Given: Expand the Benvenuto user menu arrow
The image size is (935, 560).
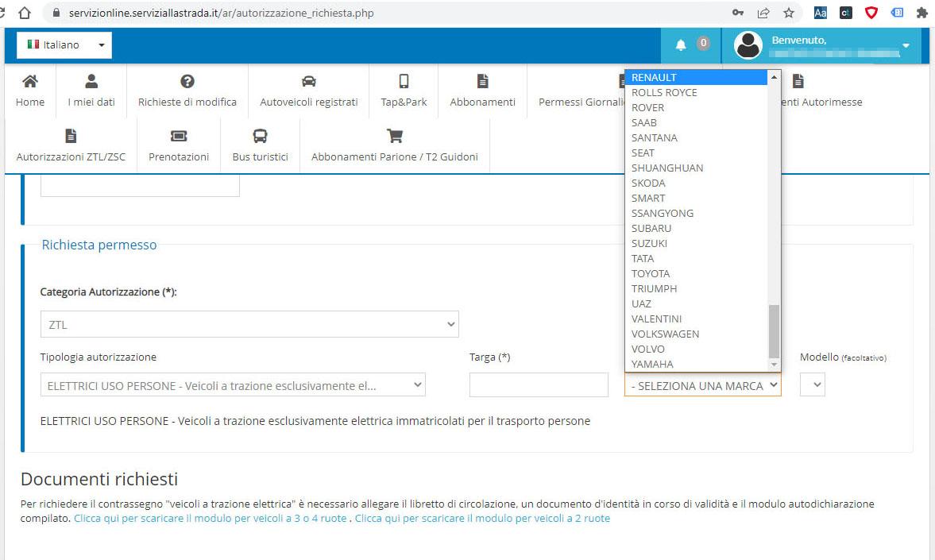Looking at the screenshot, I should [906, 46].
